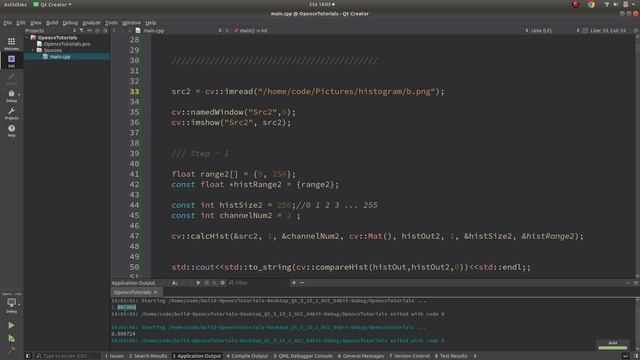The height and width of the screenshot is (360, 640).
Task: Select OpencvTutorials.pro in project tree
Action: tap(67, 44)
